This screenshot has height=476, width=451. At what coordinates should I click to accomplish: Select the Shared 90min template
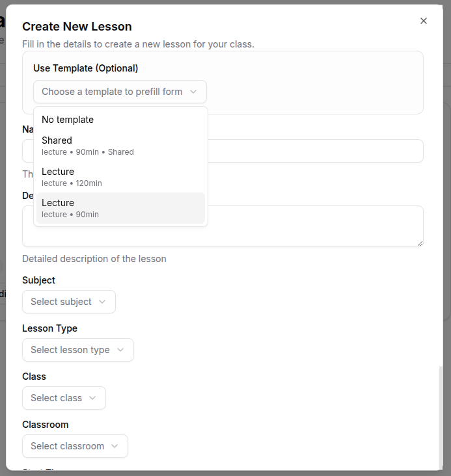(87, 146)
